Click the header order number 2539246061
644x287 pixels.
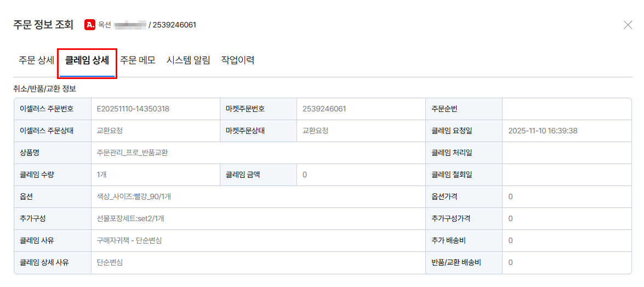coord(174,25)
